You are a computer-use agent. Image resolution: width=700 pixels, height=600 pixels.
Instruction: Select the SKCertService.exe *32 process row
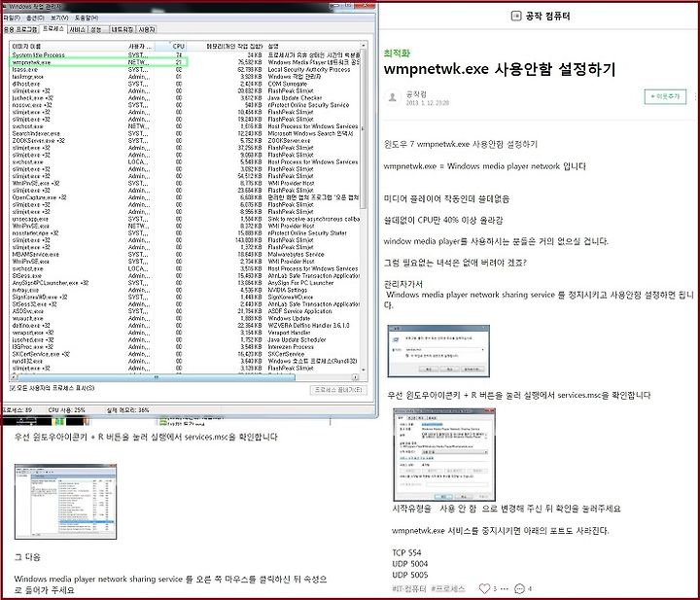coord(186,354)
